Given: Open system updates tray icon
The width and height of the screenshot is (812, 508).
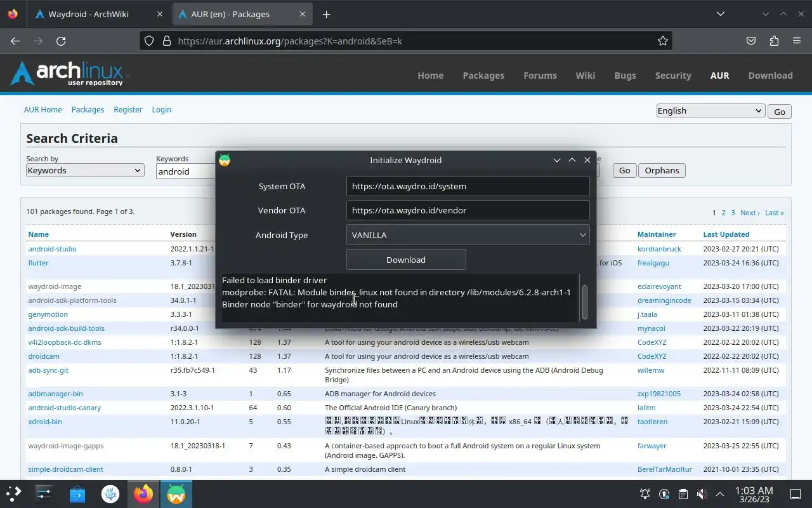Looking at the screenshot, I should point(664,493).
